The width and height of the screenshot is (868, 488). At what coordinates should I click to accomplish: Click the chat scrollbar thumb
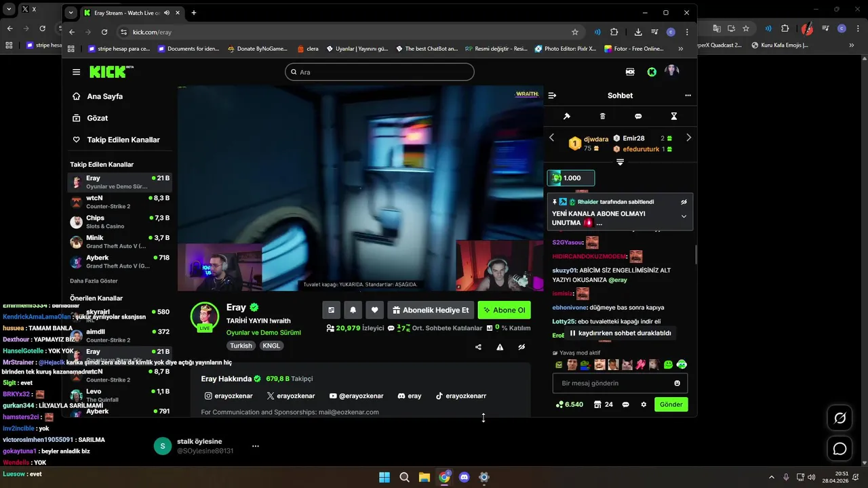pyautogui.click(x=695, y=255)
